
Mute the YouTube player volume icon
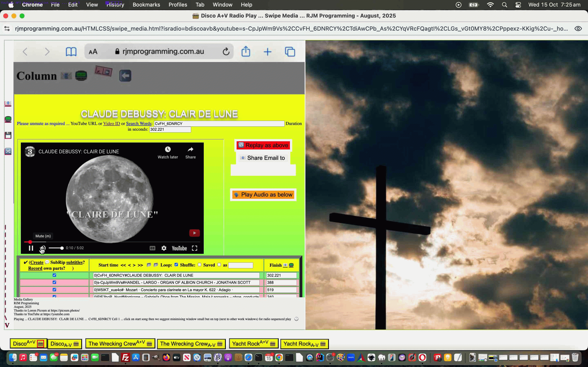[43, 248]
